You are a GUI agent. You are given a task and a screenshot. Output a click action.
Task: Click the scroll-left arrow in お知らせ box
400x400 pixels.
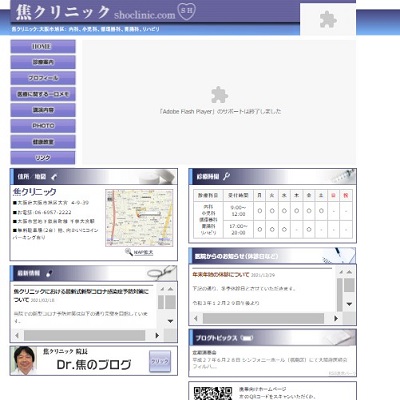tap(196, 318)
